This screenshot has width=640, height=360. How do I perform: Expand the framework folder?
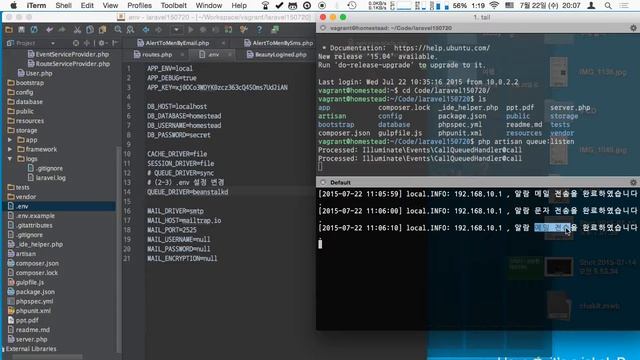click(10, 149)
